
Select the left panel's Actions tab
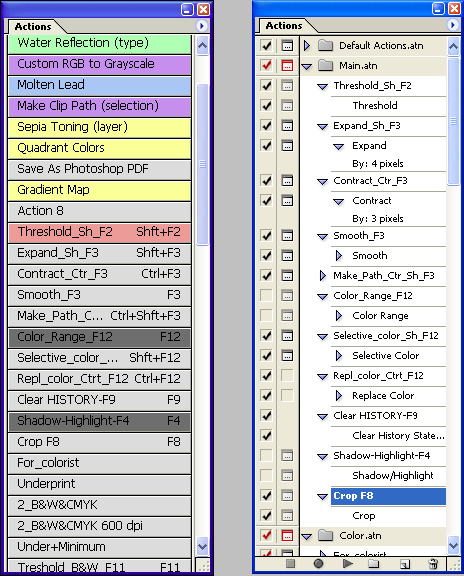click(33, 26)
